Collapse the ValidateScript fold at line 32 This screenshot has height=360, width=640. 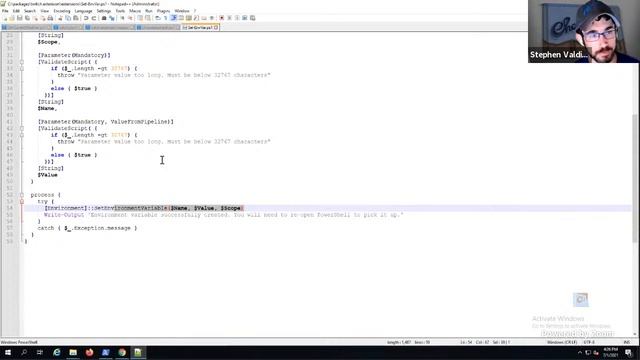(22, 62)
